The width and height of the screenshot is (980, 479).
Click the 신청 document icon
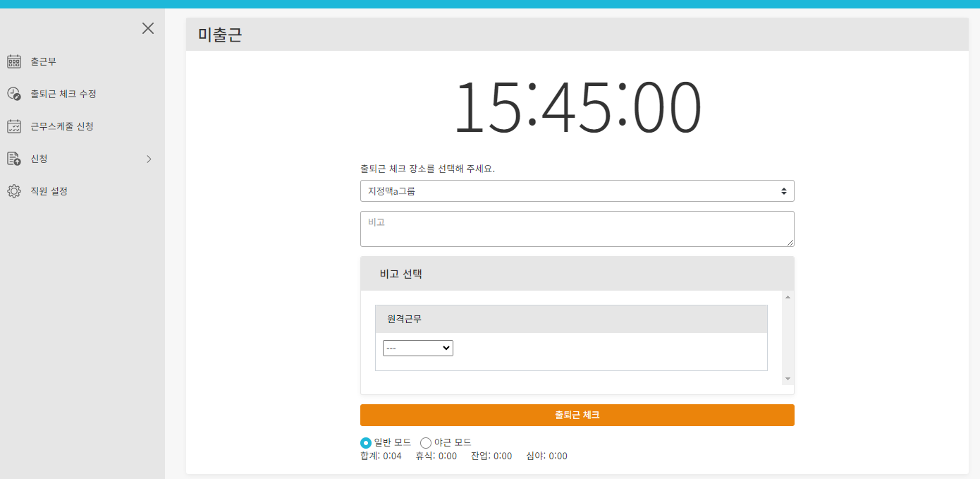pyautogui.click(x=14, y=159)
